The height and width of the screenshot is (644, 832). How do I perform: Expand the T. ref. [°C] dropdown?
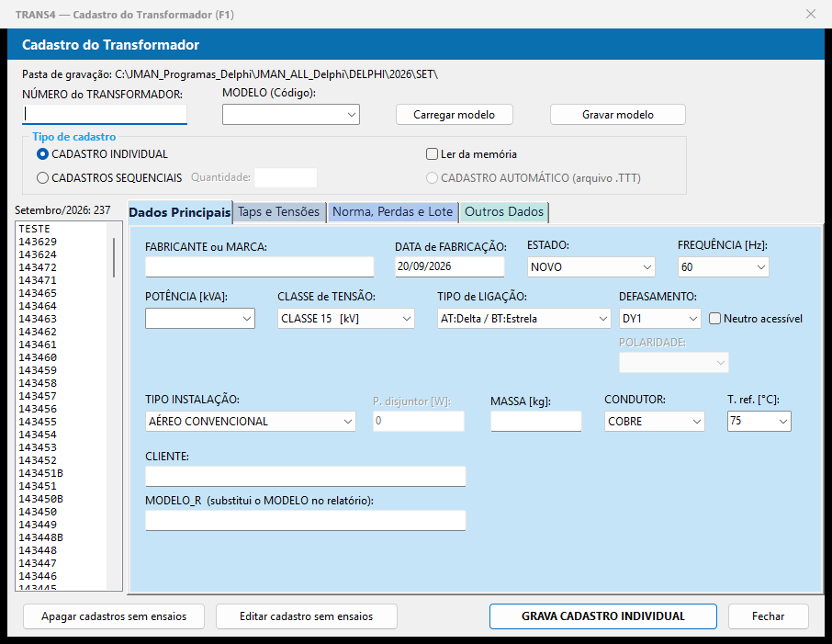pos(759,421)
